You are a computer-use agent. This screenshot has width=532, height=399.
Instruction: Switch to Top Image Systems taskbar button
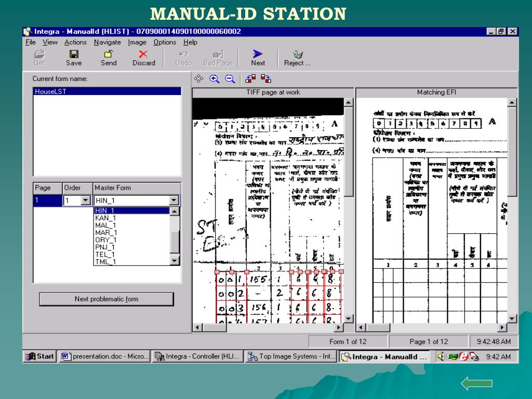click(x=291, y=356)
